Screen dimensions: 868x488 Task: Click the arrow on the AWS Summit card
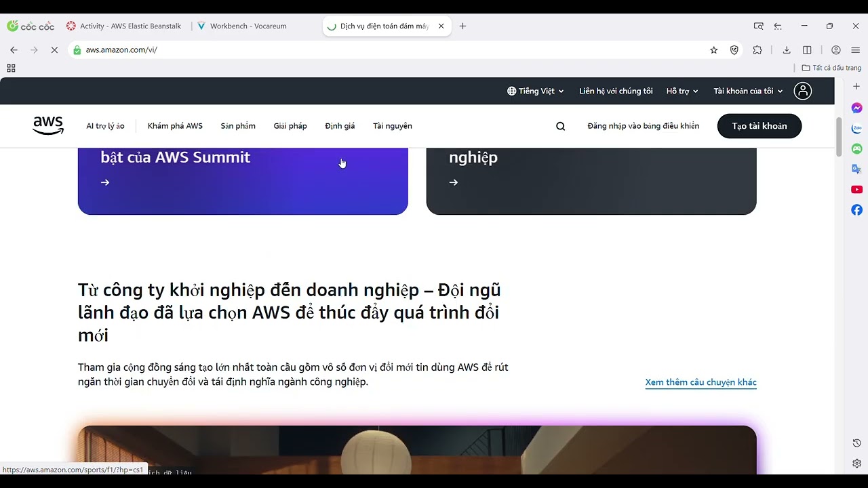point(105,182)
